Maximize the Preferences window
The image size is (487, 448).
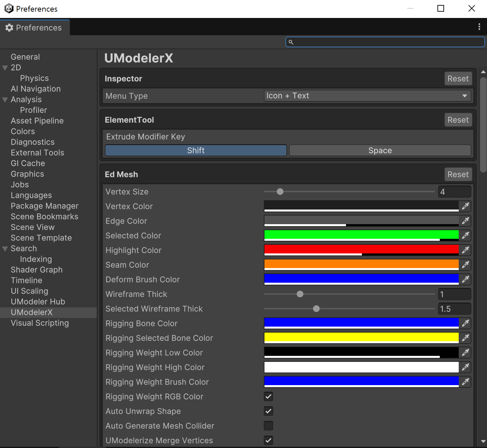(441, 8)
